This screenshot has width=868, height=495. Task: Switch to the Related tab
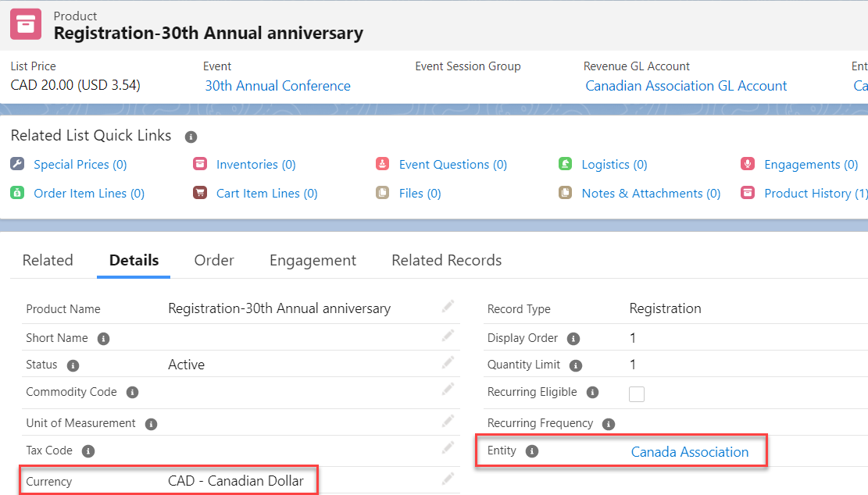tap(48, 261)
